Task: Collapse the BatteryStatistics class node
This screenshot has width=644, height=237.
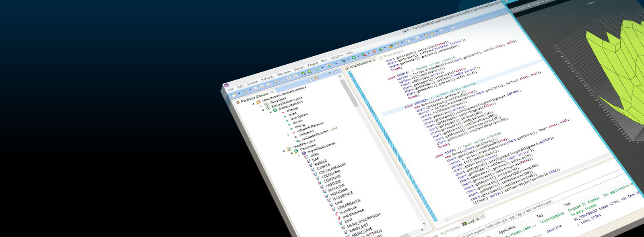Action: pyautogui.click(x=270, y=112)
